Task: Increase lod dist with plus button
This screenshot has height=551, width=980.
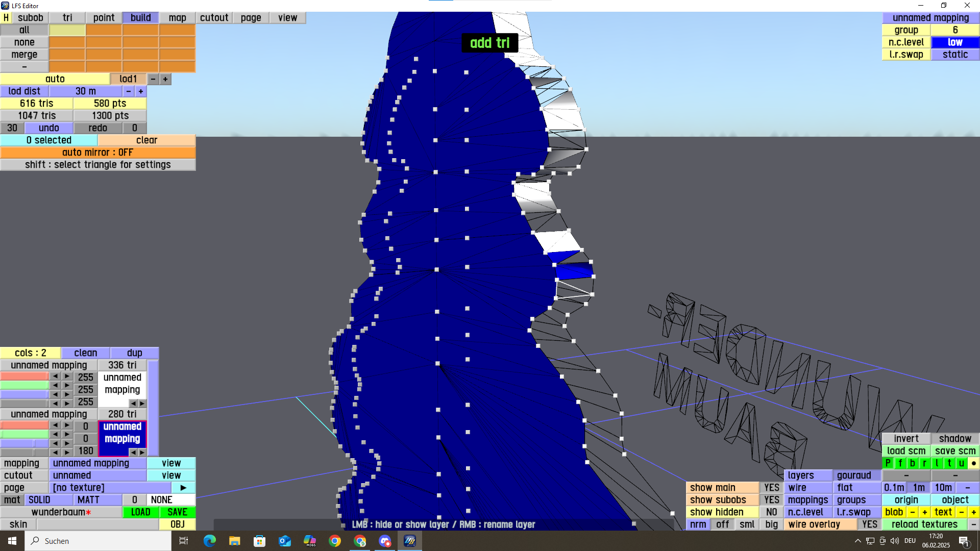Action: click(141, 91)
